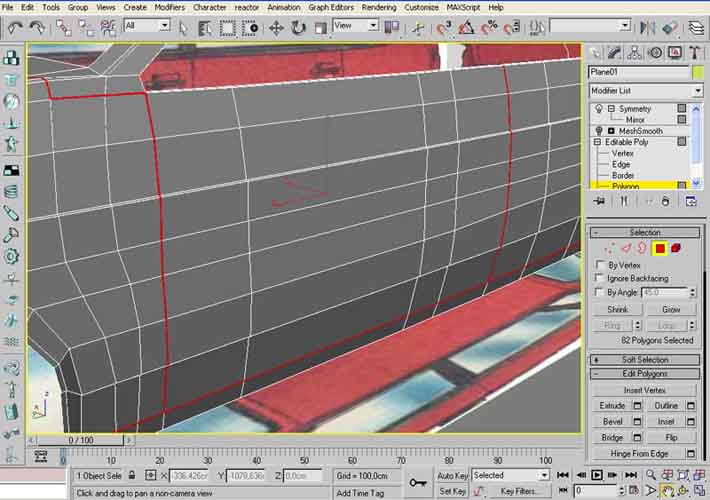Select the Rotate transform tool
Image resolution: width=710 pixels, height=500 pixels.
pyautogui.click(x=297, y=27)
